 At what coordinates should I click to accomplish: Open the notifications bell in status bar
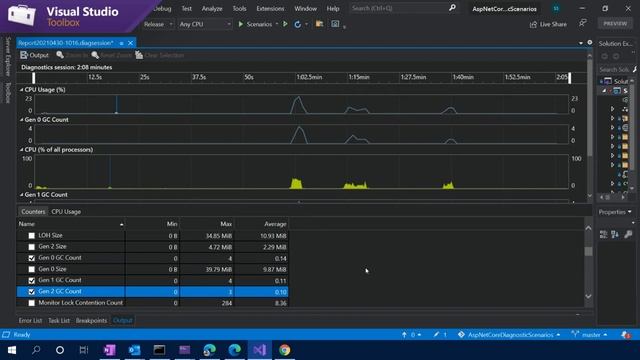626,335
